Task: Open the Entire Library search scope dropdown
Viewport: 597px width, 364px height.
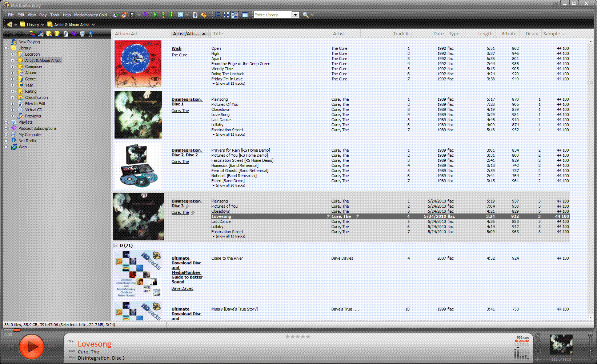Action: (x=296, y=15)
